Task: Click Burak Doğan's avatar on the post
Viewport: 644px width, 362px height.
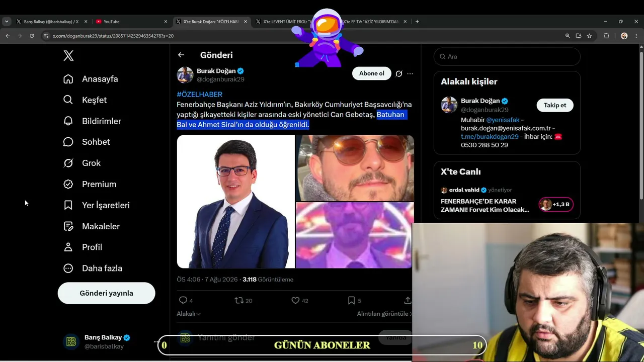Action: [x=185, y=75]
